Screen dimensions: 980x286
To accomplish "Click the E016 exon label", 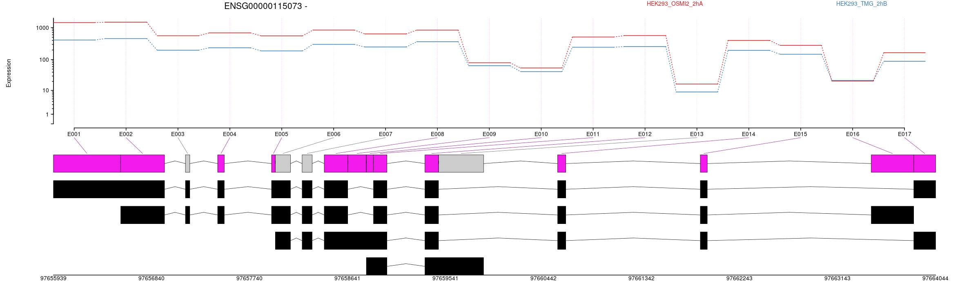I will click(853, 134).
